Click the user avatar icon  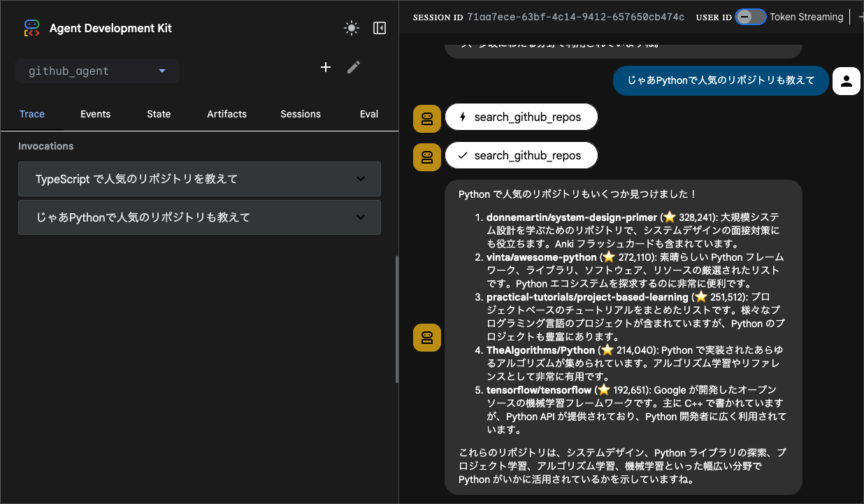(x=847, y=81)
